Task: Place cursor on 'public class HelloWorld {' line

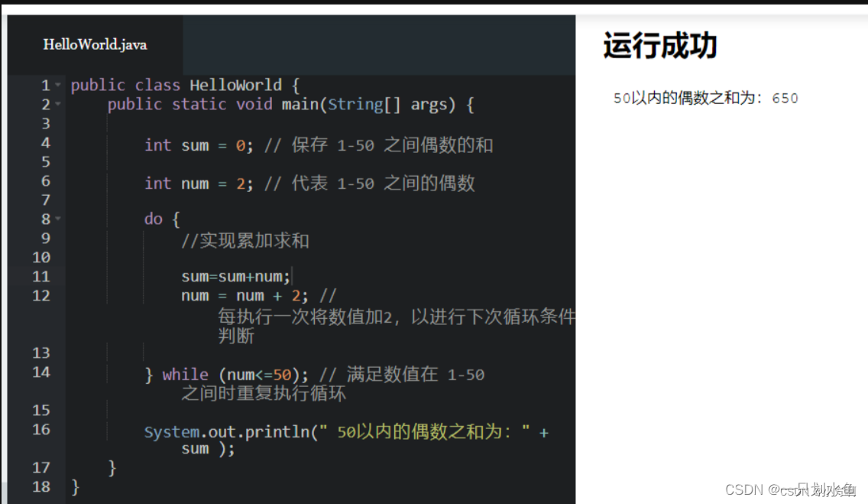Action: pos(186,86)
